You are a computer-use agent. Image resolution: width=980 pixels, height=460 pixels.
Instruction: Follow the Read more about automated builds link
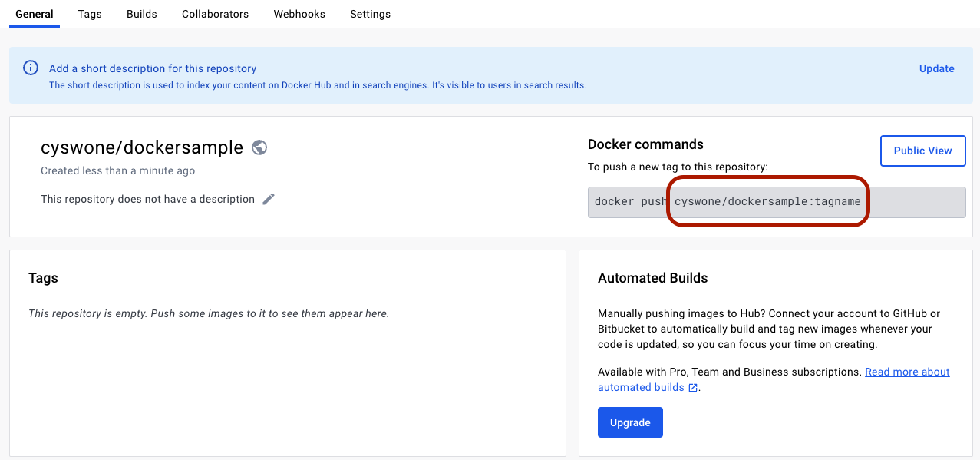tap(907, 372)
